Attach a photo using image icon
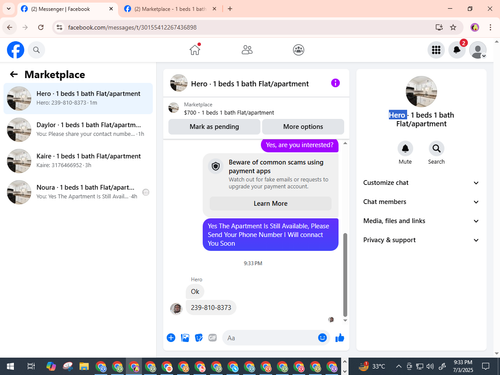This screenshot has width=500, height=375. [185, 338]
